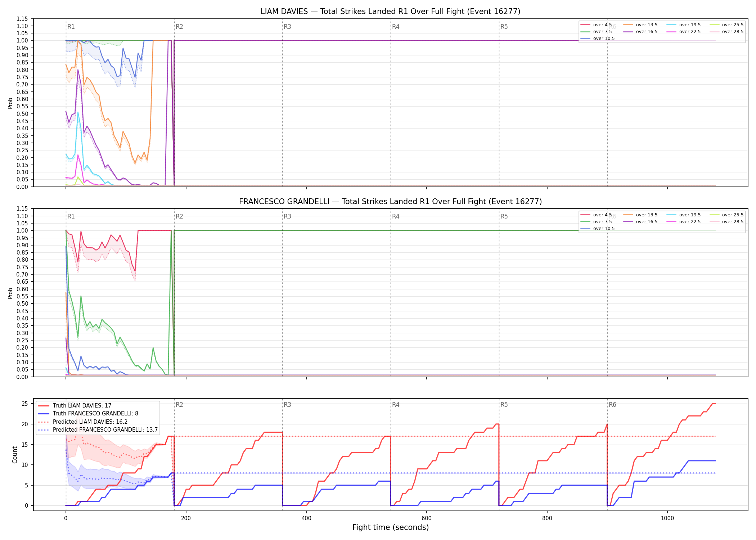
Task: Click the R2 marker in Davies chart
Action: point(179,27)
